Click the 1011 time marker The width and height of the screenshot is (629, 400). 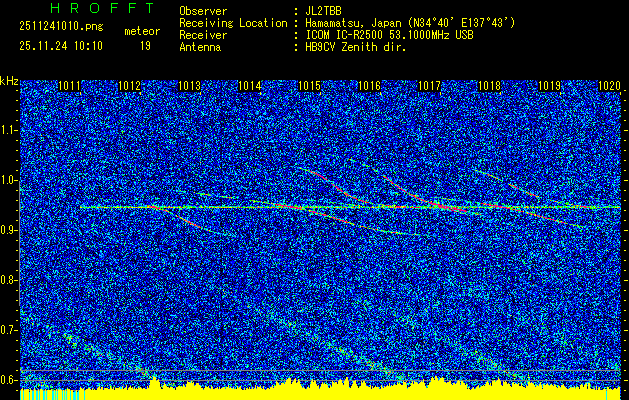coord(69,87)
